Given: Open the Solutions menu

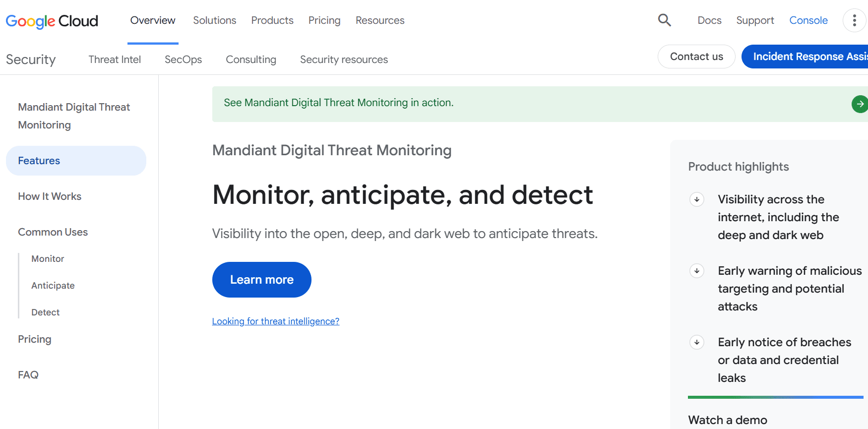Looking at the screenshot, I should pos(215,20).
